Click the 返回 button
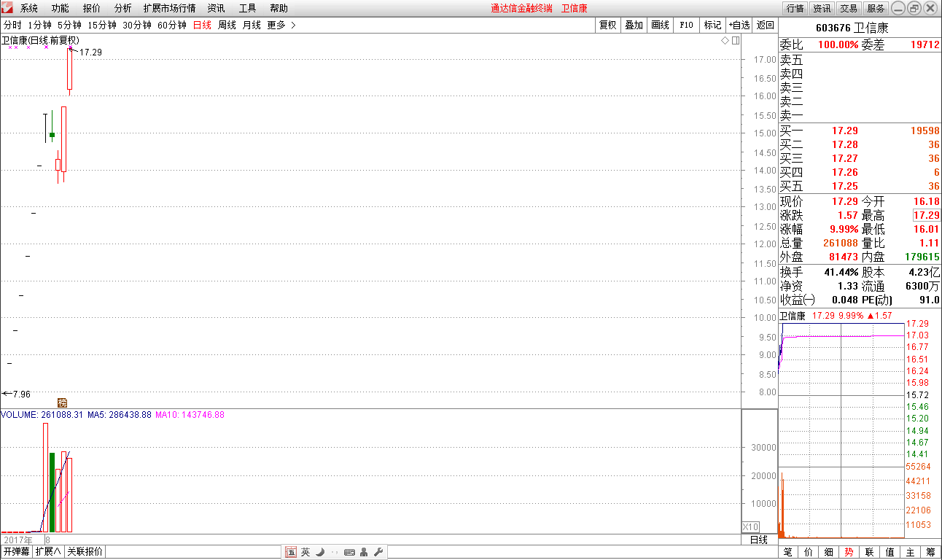942x560 pixels. [766, 25]
